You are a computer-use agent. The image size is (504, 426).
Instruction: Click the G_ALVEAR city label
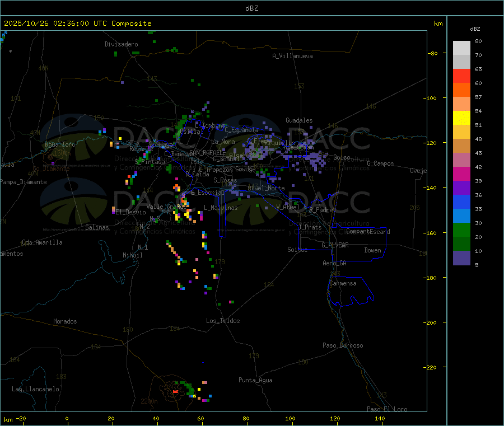335,245
